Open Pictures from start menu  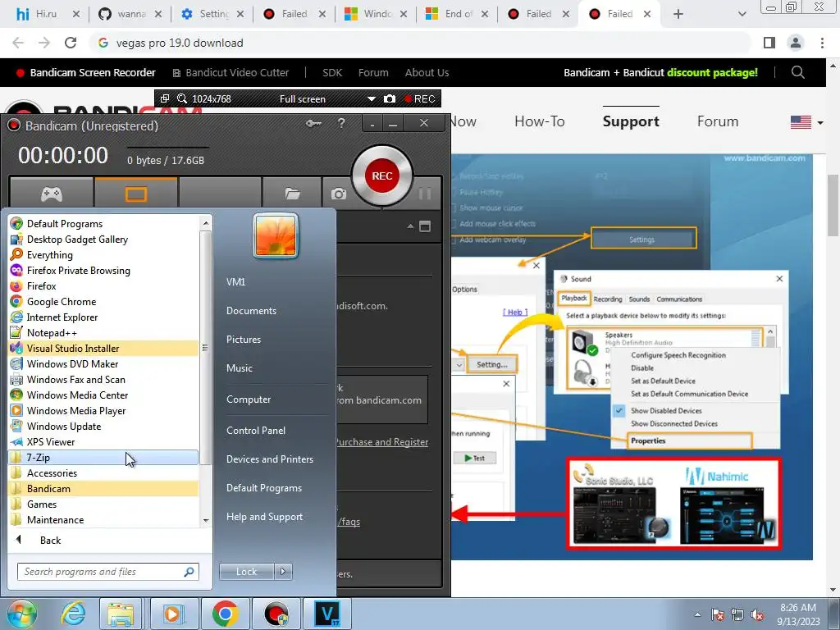click(243, 339)
